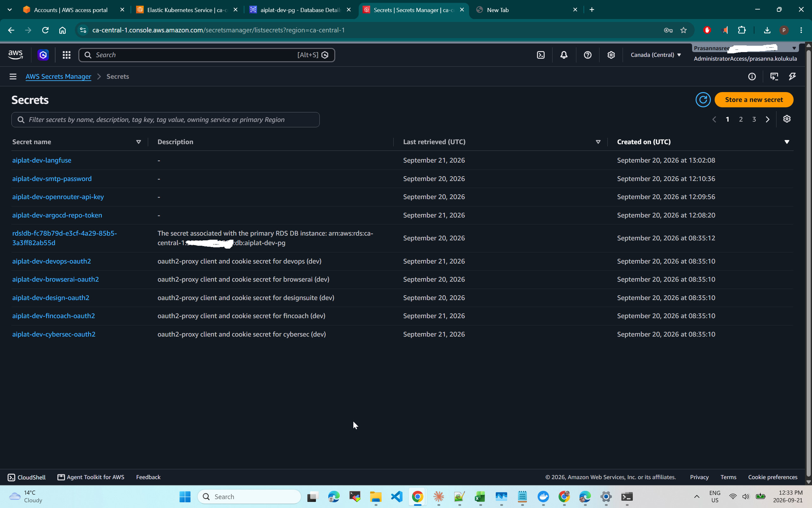The width and height of the screenshot is (812, 508).
Task: Open table preferences gear icon
Action: 787,119
